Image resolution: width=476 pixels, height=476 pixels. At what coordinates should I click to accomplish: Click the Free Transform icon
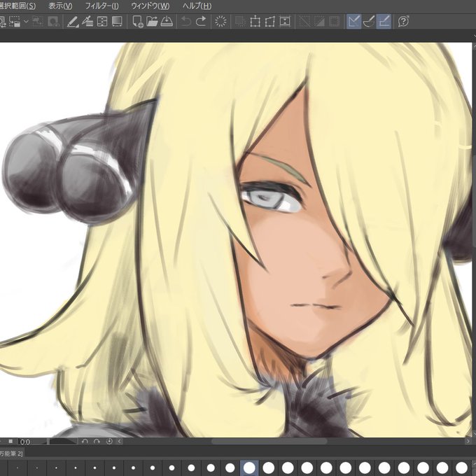tap(270, 22)
